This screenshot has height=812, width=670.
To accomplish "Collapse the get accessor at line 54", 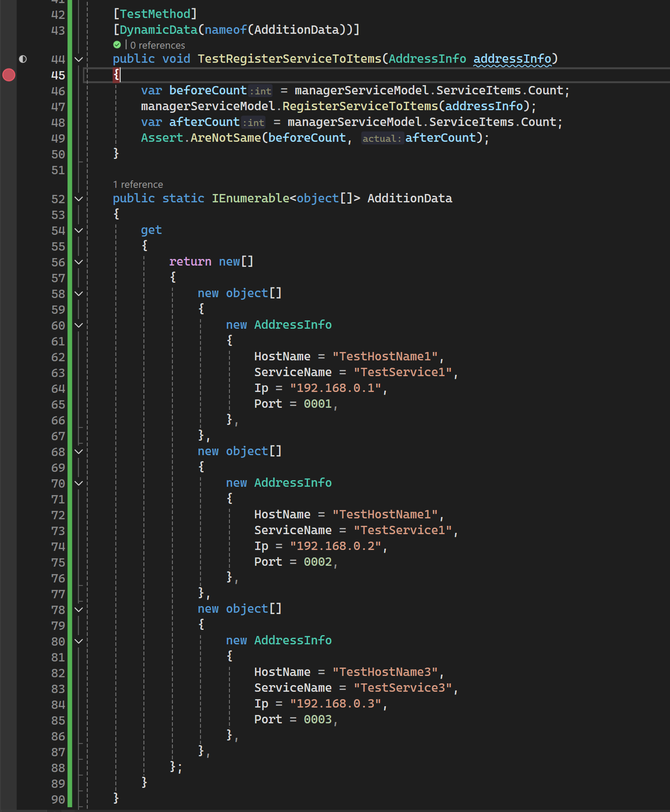I will click(x=79, y=230).
